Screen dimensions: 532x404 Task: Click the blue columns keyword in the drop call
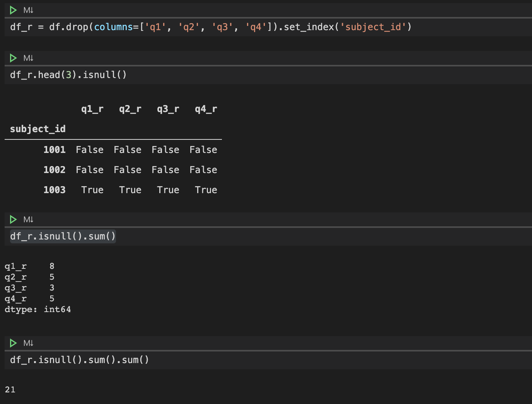pos(113,27)
